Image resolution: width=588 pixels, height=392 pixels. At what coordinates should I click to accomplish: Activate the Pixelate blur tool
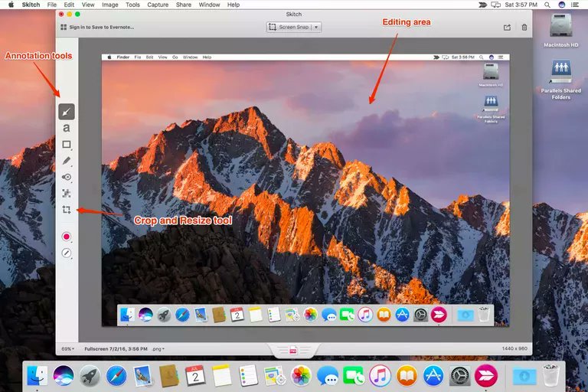point(67,193)
